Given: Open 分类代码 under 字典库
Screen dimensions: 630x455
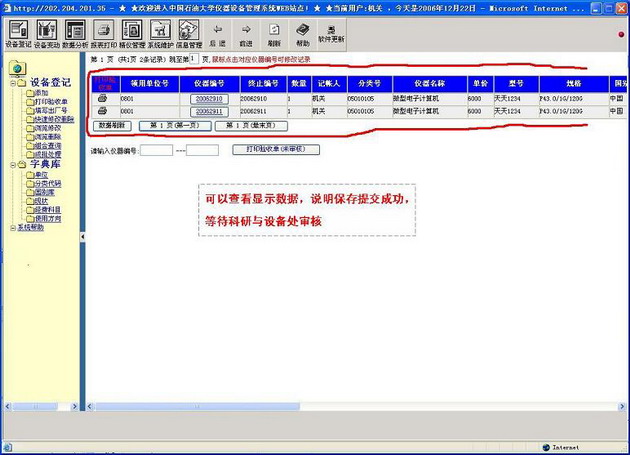Looking at the screenshot, I should click(x=47, y=183).
